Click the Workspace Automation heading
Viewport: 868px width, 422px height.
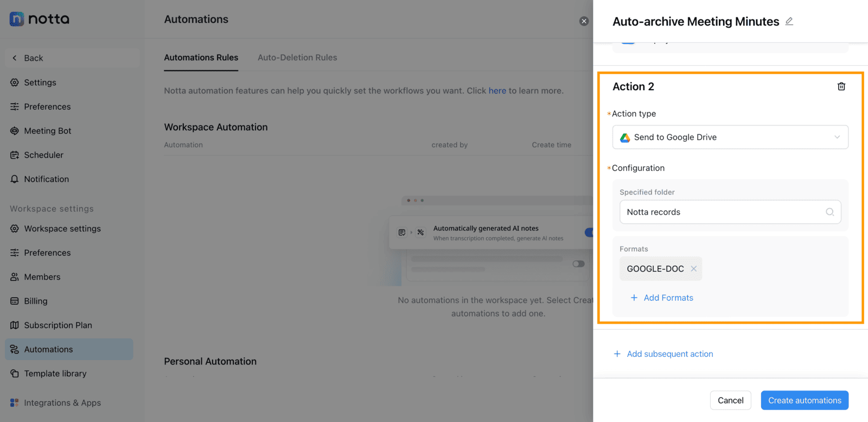216,127
